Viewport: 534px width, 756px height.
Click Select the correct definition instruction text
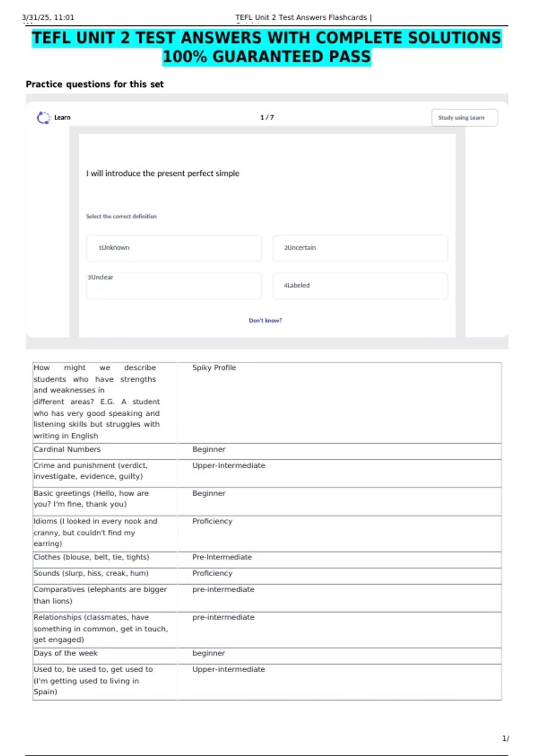[x=121, y=217]
